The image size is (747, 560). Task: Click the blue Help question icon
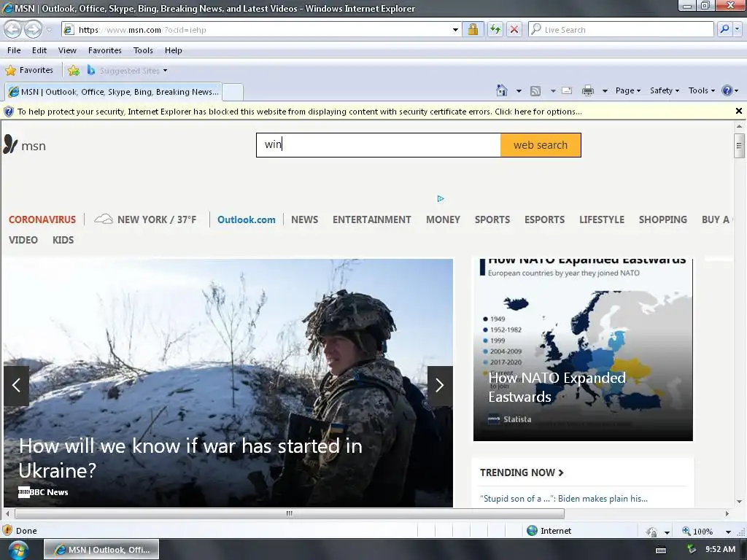pyautogui.click(x=727, y=90)
